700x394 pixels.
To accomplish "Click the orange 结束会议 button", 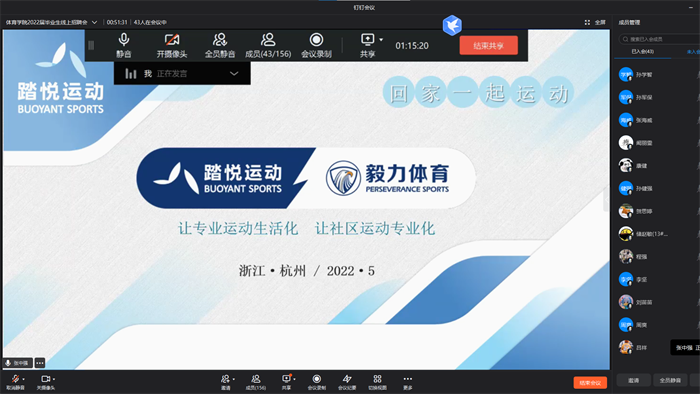I will (x=590, y=382).
